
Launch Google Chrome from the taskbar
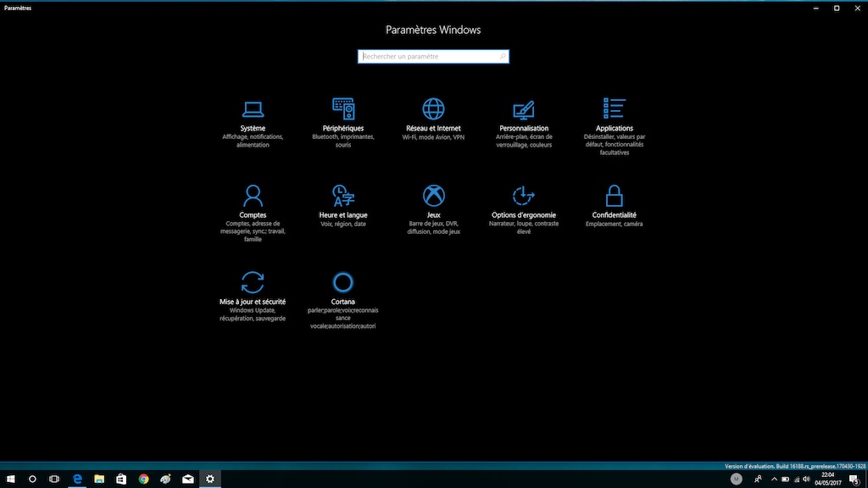143,479
